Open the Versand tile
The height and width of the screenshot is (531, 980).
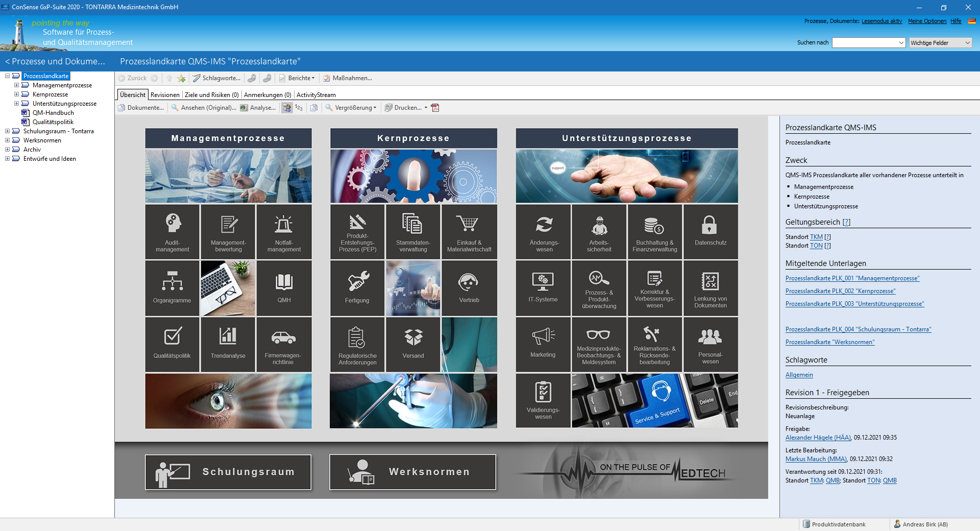coord(413,344)
